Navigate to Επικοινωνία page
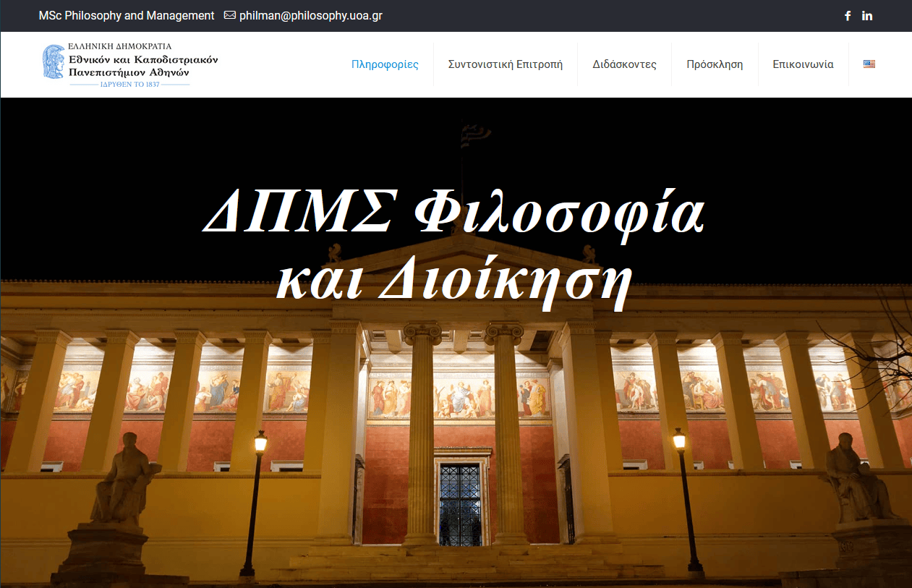This screenshot has height=588, width=912. point(803,64)
